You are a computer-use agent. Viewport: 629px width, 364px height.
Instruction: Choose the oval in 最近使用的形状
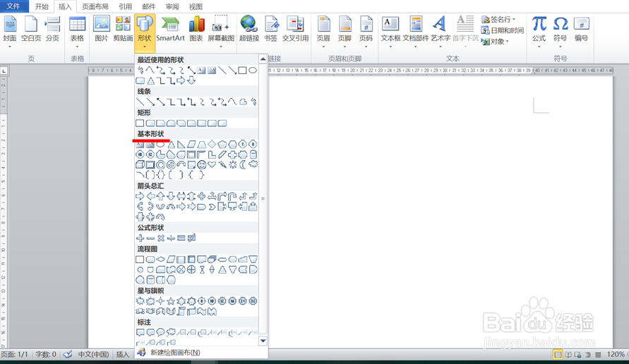[x=253, y=71]
